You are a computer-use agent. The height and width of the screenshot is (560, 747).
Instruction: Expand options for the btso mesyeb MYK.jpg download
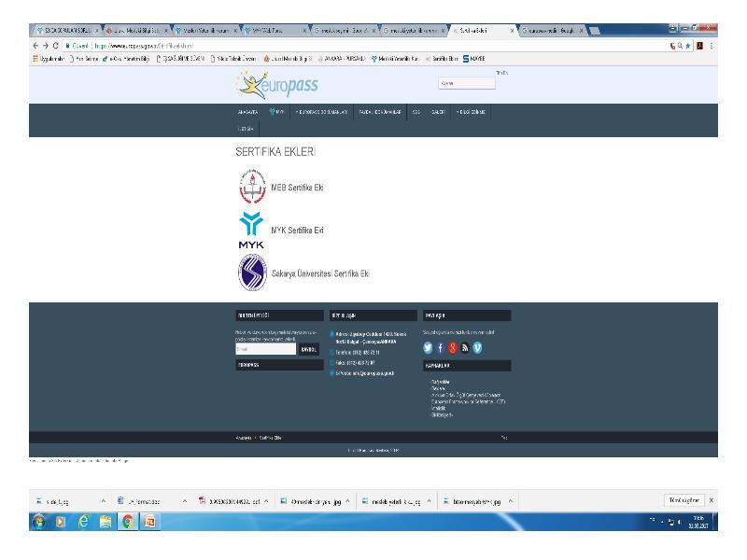[510, 501]
